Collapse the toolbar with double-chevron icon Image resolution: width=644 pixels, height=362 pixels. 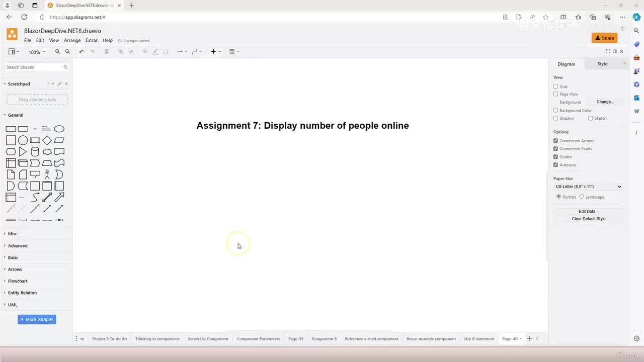click(x=621, y=51)
